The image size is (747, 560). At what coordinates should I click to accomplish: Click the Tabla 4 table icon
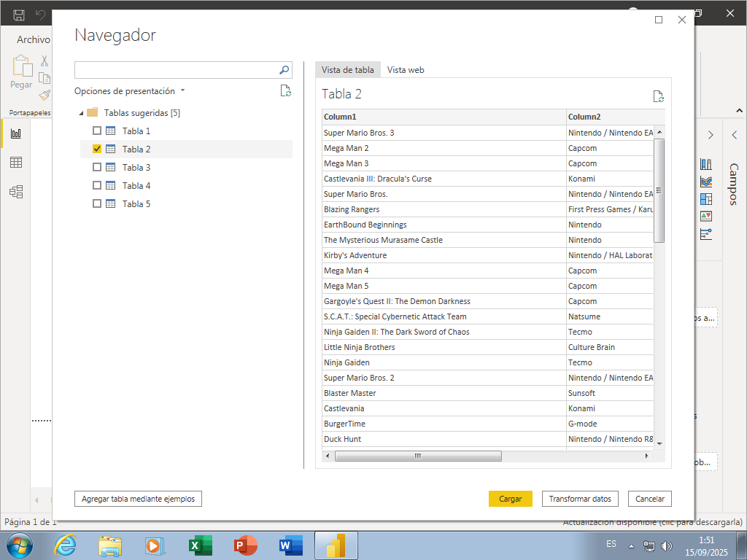tap(111, 185)
